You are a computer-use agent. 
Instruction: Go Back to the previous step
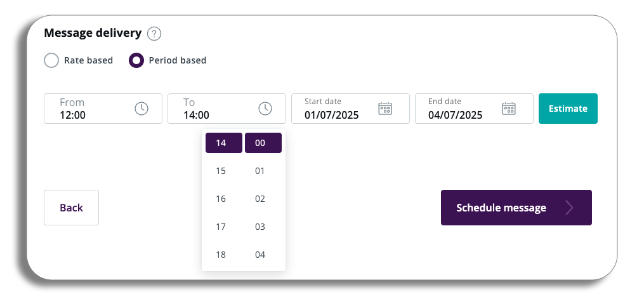point(71,208)
